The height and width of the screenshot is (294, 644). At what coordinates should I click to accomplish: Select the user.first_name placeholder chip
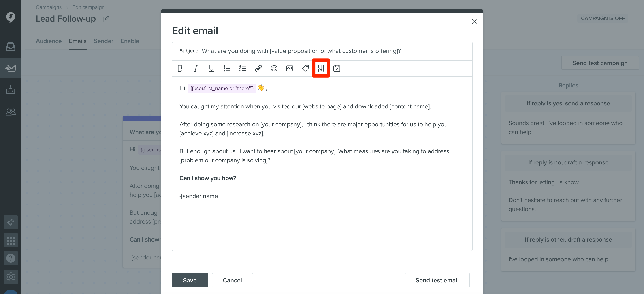coord(222,88)
